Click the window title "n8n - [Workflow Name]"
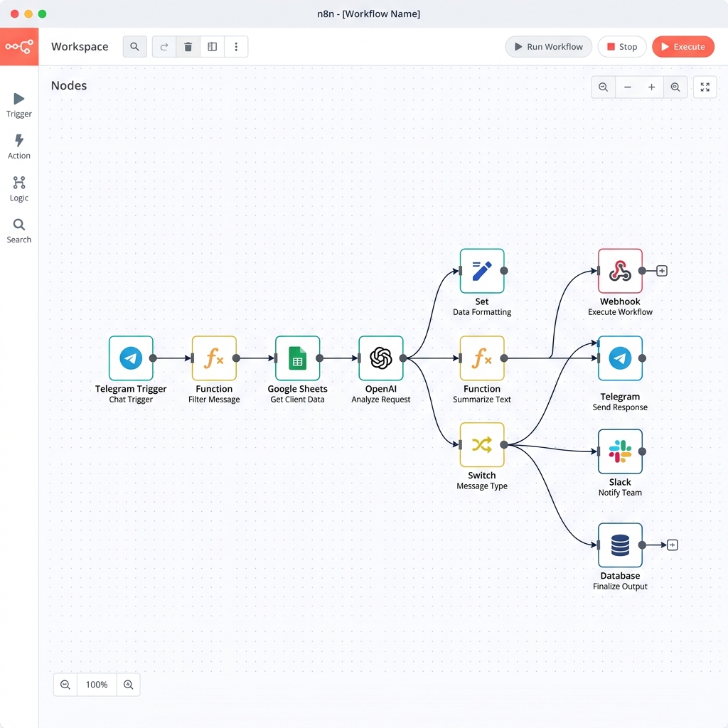This screenshot has width=728, height=728. [369, 14]
